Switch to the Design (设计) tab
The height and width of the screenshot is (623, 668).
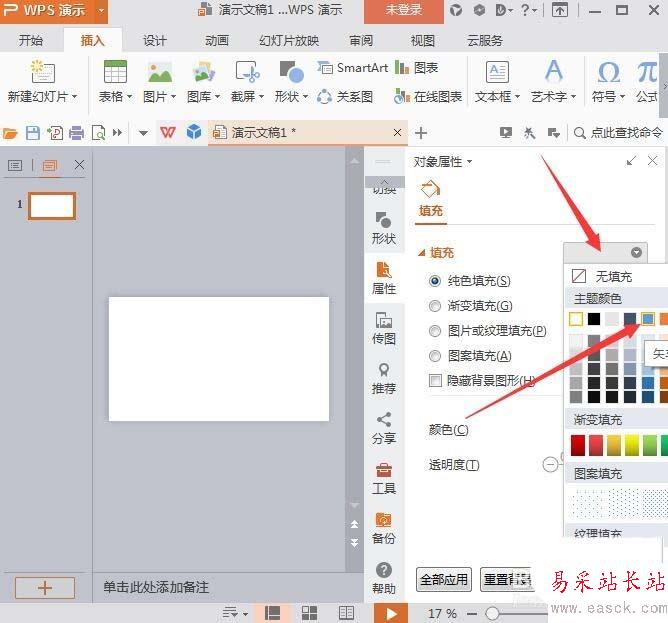tap(155, 40)
